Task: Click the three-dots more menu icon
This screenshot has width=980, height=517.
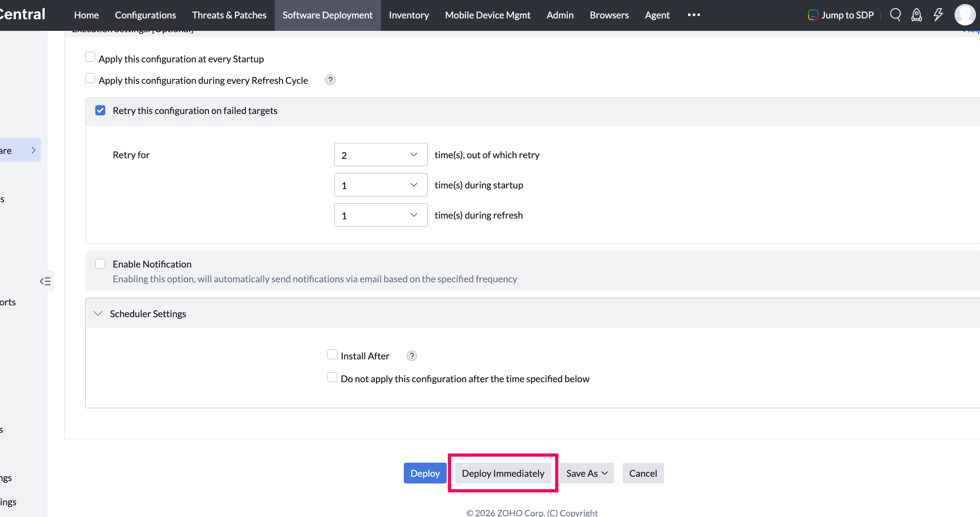Action: click(694, 15)
